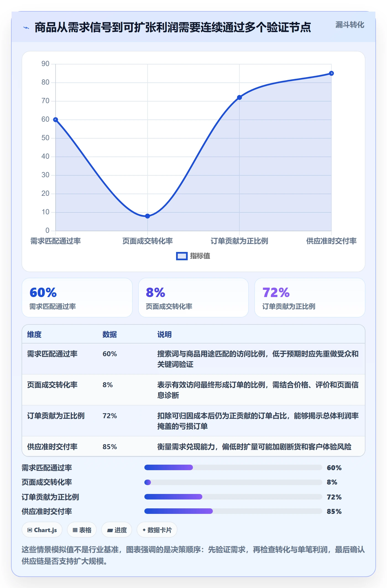The height and width of the screenshot is (588, 387).
Task: Click the x-axis label 供应准时交付率
Action: click(x=331, y=241)
